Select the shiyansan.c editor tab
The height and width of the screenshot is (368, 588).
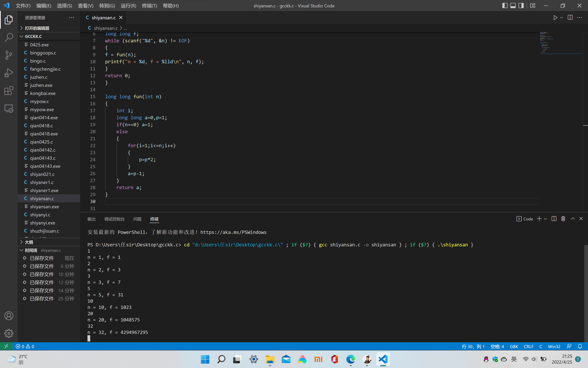click(x=103, y=17)
